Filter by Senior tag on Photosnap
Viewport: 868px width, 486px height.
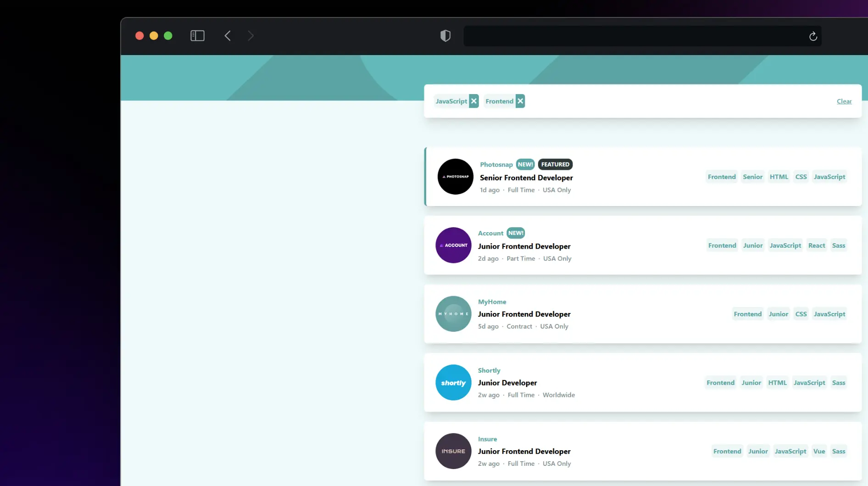pos(752,177)
